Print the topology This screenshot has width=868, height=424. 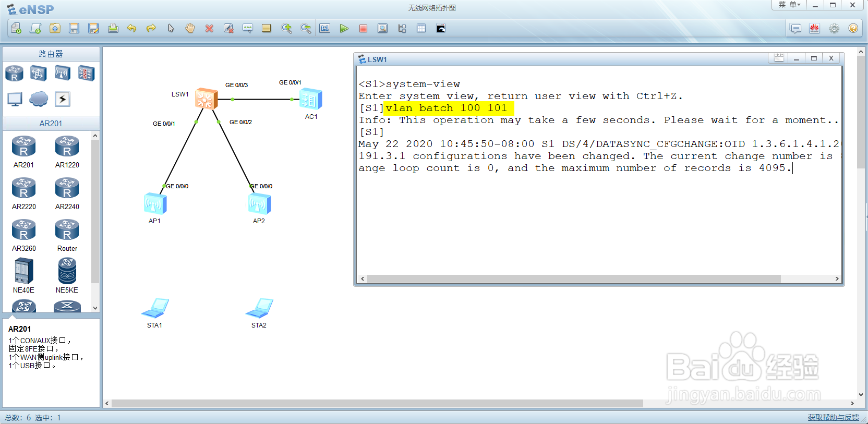pyautogui.click(x=113, y=28)
